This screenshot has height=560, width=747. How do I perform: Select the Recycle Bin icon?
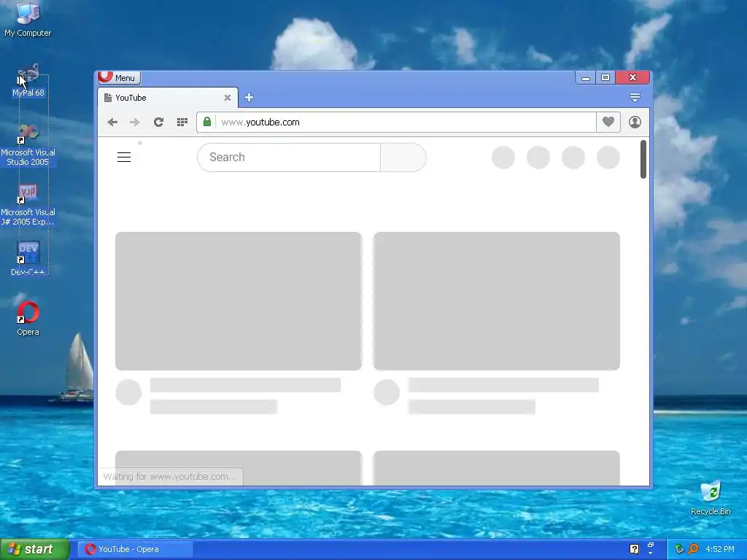tap(711, 498)
